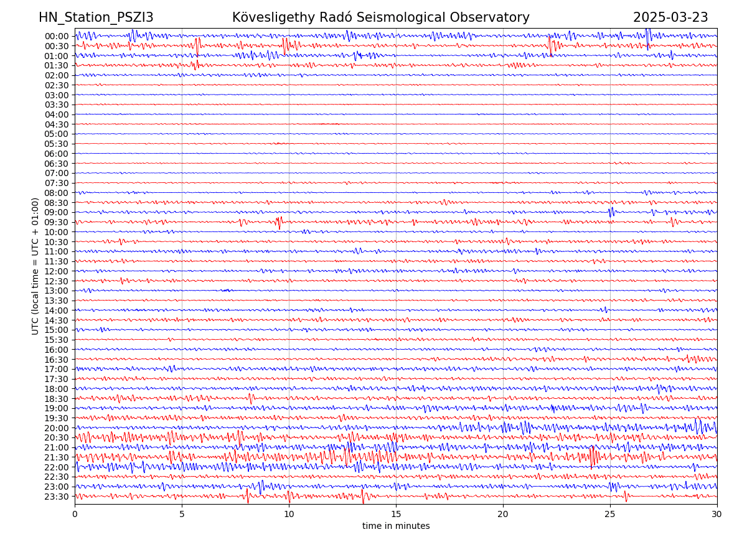Click the 5 tick on the minutes axis
This screenshot has width=747, height=560.
[182, 515]
